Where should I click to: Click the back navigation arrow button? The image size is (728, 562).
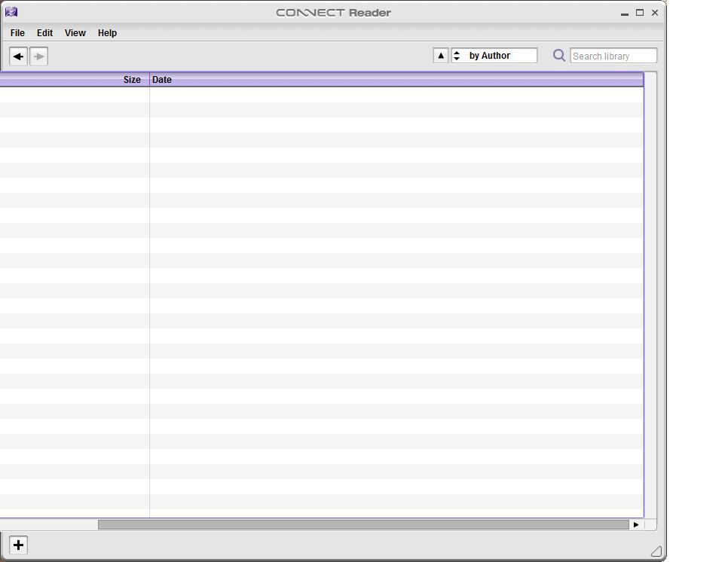coord(19,57)
